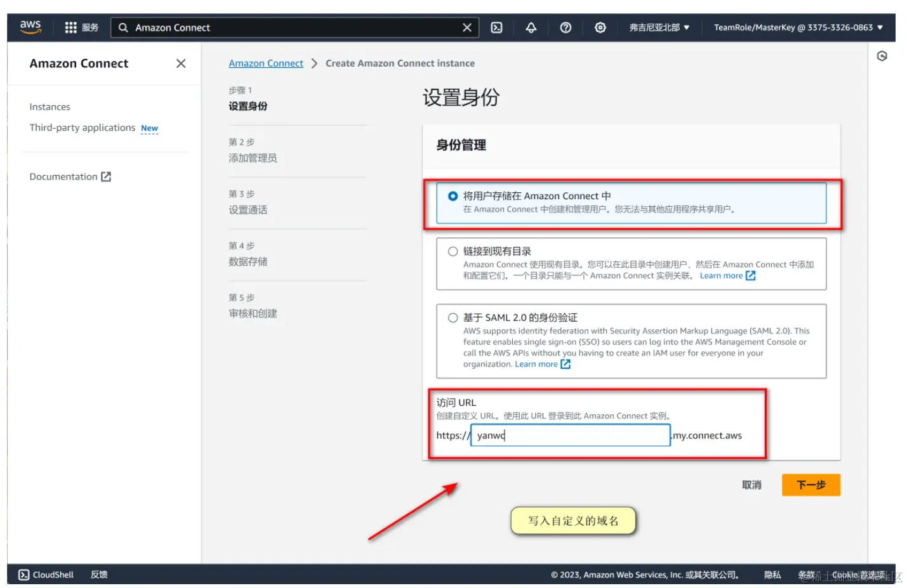
Task: Open the Documentation link in sidebar
Action: click(63, 176)
